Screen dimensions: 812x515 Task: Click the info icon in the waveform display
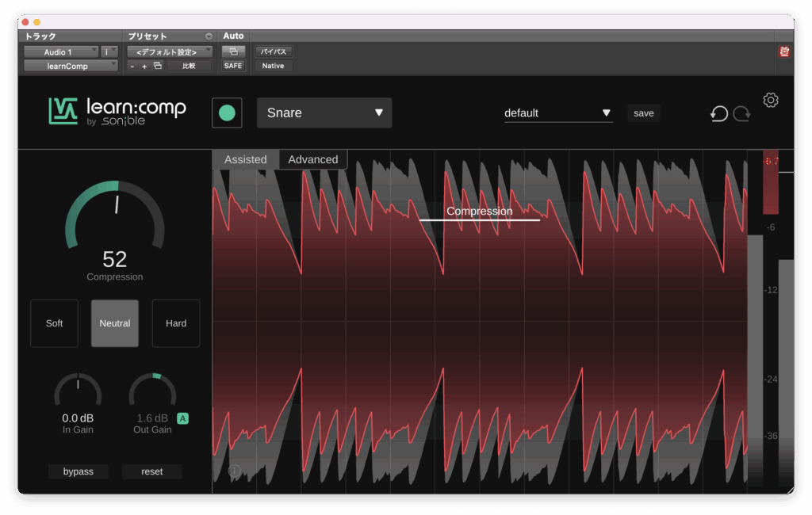point(234,471)
